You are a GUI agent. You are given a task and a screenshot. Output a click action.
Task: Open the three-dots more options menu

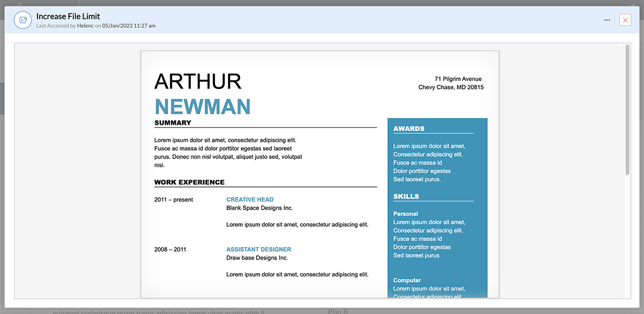coord(606,20)
